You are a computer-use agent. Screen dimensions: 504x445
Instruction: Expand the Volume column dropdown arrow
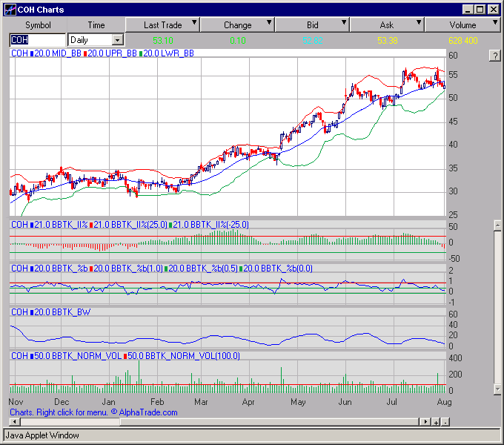(494, 24)
